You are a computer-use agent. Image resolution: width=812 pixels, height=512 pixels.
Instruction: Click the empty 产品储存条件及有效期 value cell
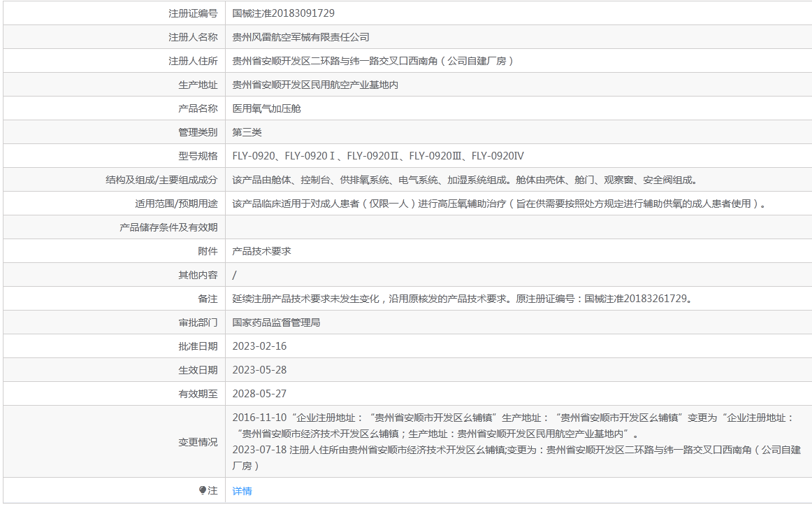517,227
